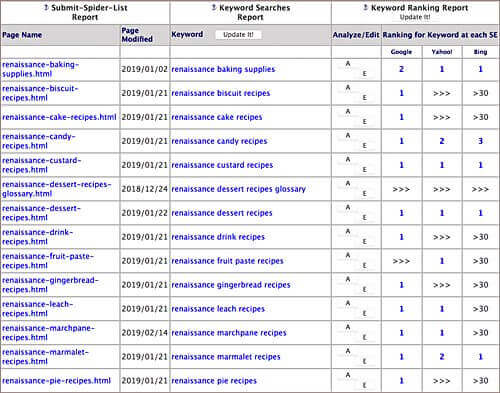Click keyword 'renaissance pie recipes'
This screenshot has width=500, height=393.
214,381
